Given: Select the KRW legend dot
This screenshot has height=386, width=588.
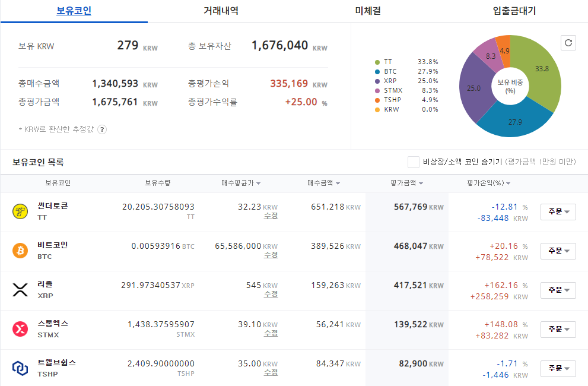Looking at the screenshot, I should coord(377,110).
